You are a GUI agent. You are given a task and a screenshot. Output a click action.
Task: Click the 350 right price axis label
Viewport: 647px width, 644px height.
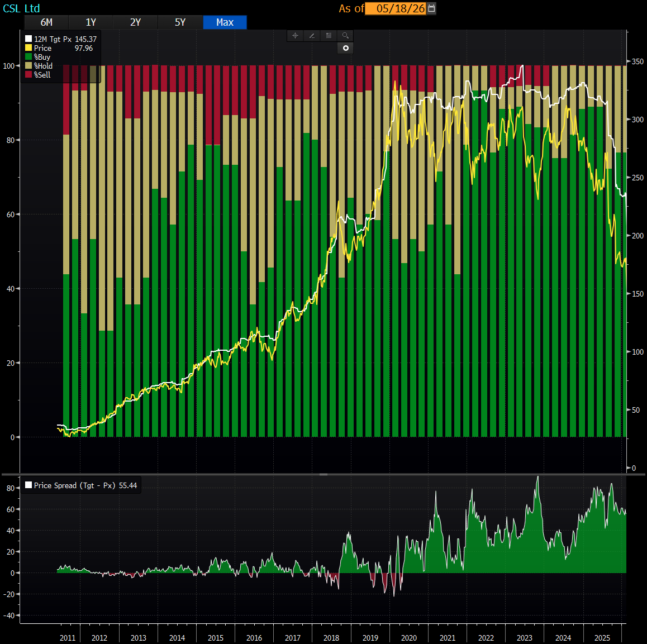[x=638, y=61]
